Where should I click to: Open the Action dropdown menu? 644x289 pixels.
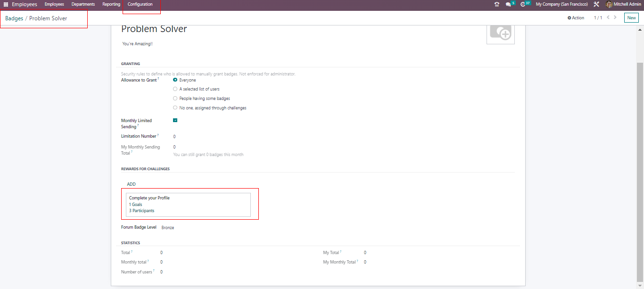pyautogui.click(x=576, y=18)
